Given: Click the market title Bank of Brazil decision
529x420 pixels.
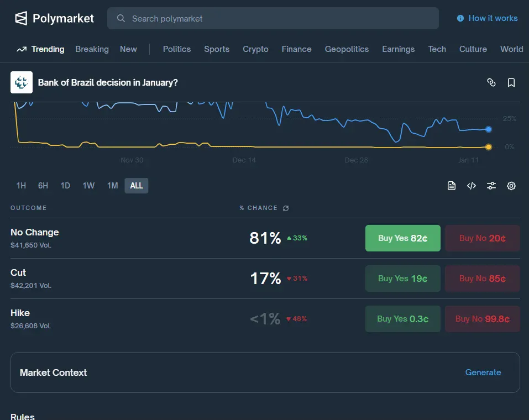Looking at the screenshot, I should click(108, 83).
